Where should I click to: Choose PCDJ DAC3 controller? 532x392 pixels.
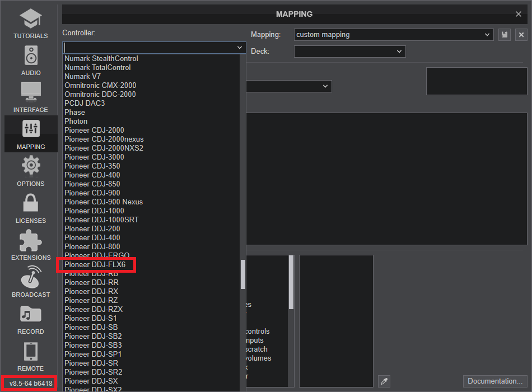click(x=85, y=103)
